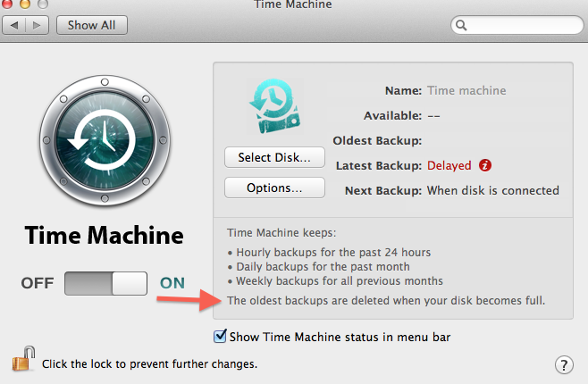Click the red close window button
Image resolution: width=588 pixels, height=384 pixels.
tap(7, 4)
